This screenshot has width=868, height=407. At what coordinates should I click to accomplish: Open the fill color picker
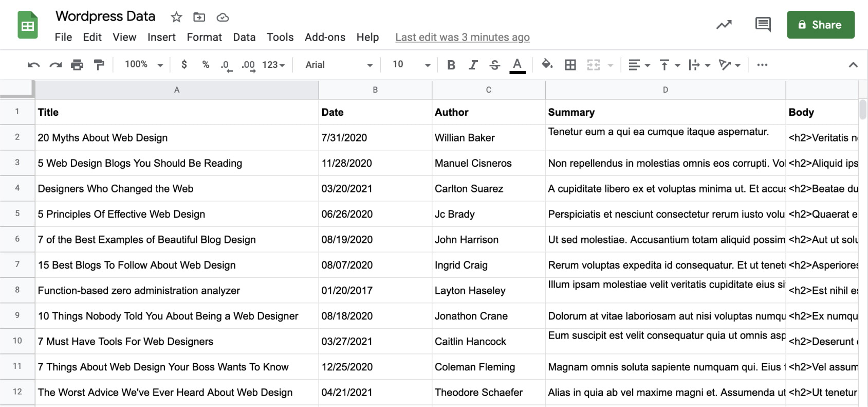pyautogui.click(x=547, y=64)
